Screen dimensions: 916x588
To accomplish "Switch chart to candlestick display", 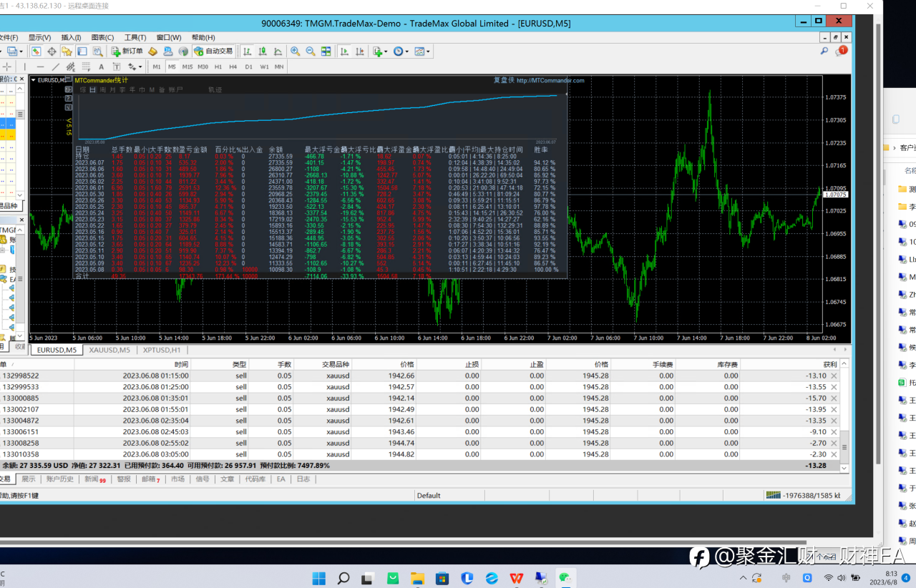I will [262, 52].
